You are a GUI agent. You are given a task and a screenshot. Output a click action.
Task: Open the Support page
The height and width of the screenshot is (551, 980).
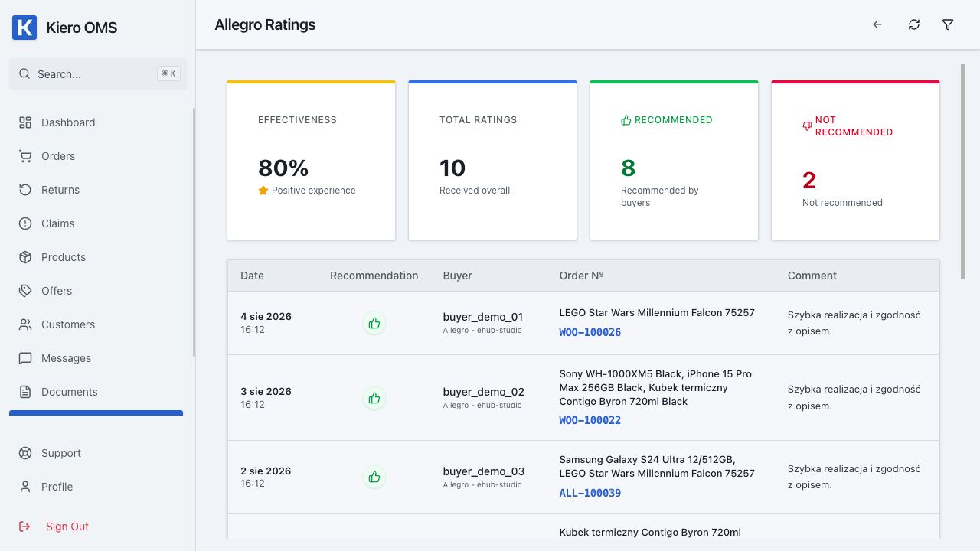pos(96,453)
